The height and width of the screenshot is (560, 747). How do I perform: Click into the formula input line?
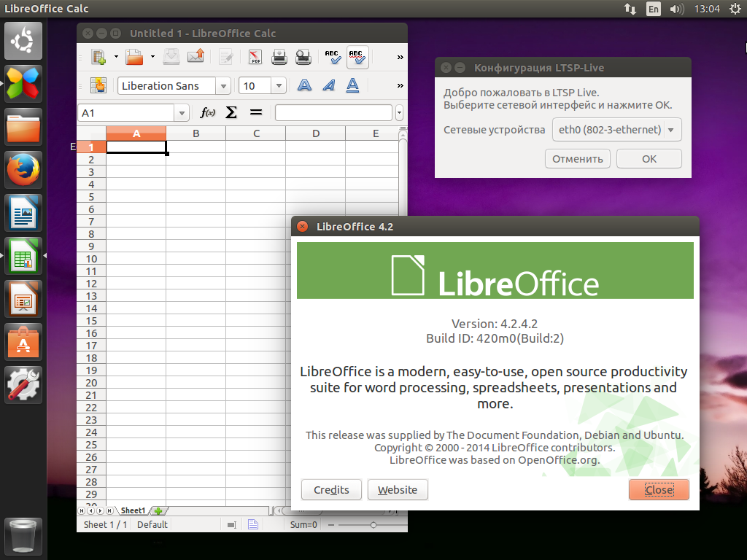pos(333,113)
